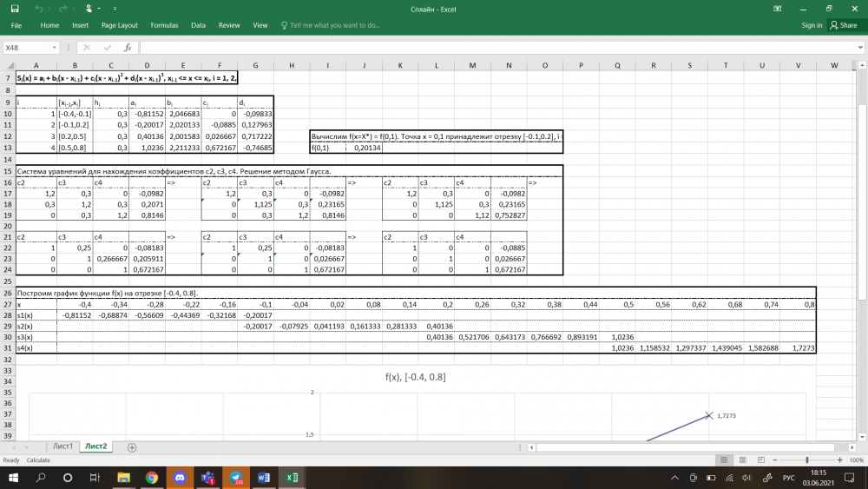The width and height of the screenshot is (868, 489).
Task: Open Windows search icon on taskbar
Action: pyautogui.click(x=41, y=478)
